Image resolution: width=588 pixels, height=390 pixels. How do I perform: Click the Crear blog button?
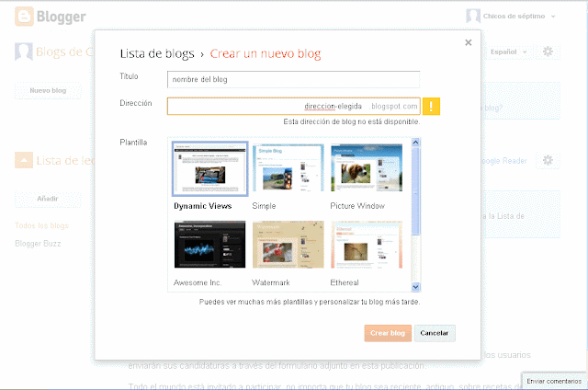pos(388,333)
